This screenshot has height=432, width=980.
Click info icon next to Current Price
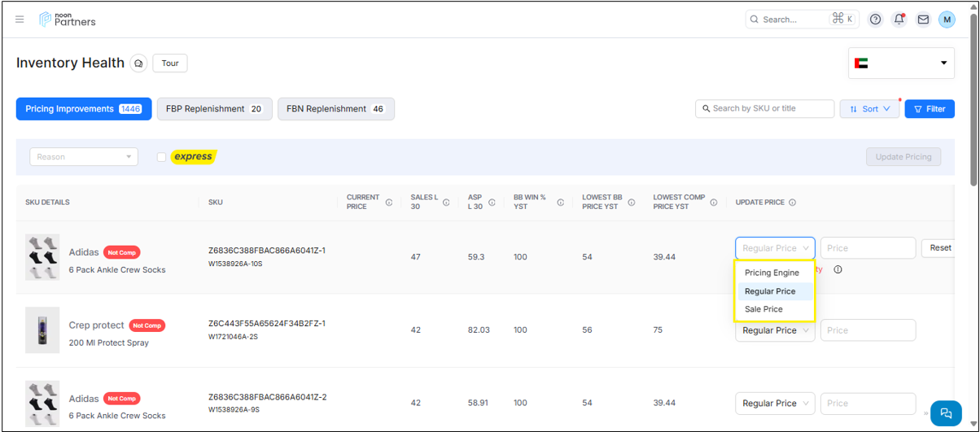[389, 203]
